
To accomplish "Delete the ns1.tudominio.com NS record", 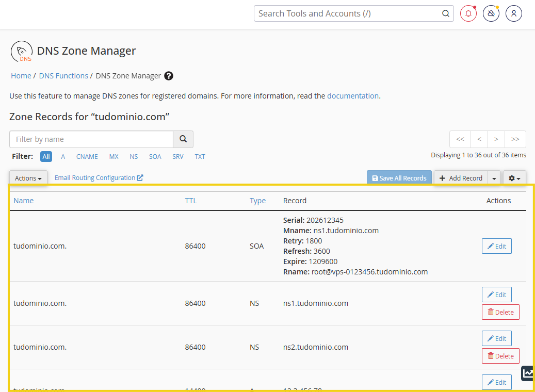I will tap(500, 312).
